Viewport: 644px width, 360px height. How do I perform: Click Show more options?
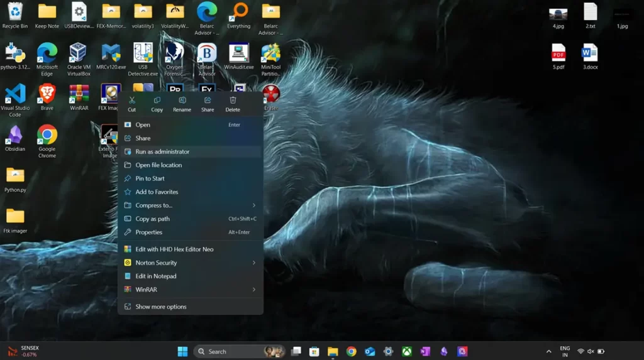coord(161,307)
